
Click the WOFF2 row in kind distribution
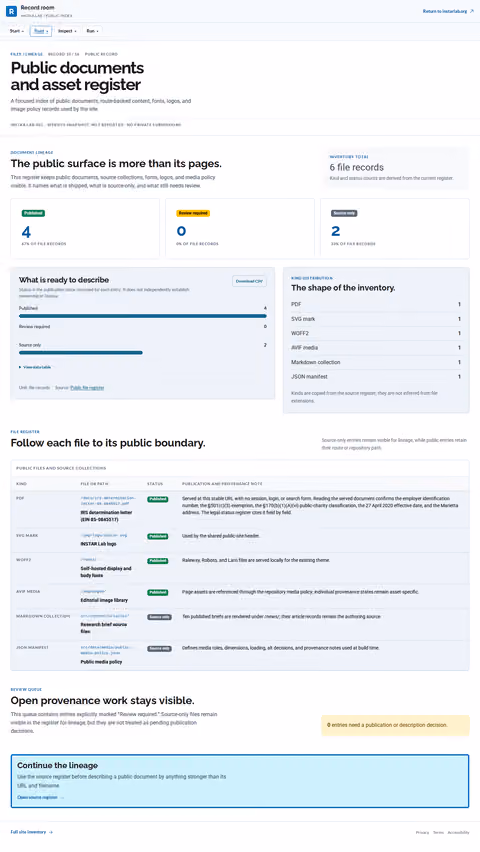376,333
